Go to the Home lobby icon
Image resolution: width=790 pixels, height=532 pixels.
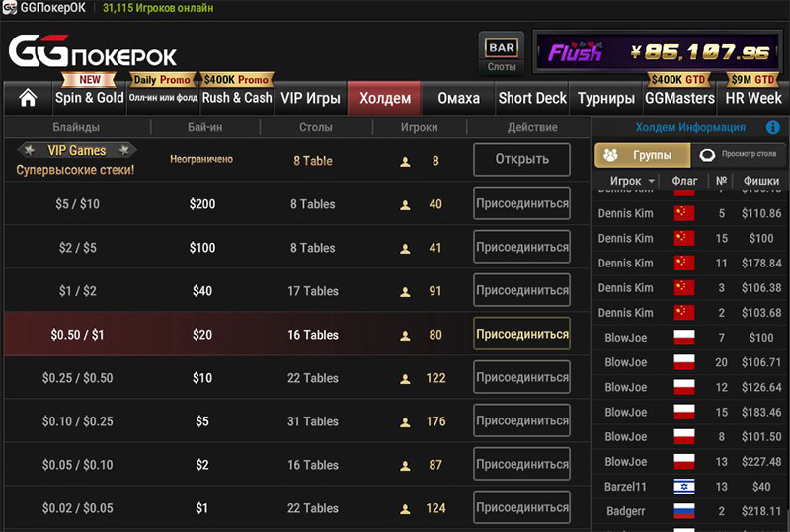tap(28, 98)
